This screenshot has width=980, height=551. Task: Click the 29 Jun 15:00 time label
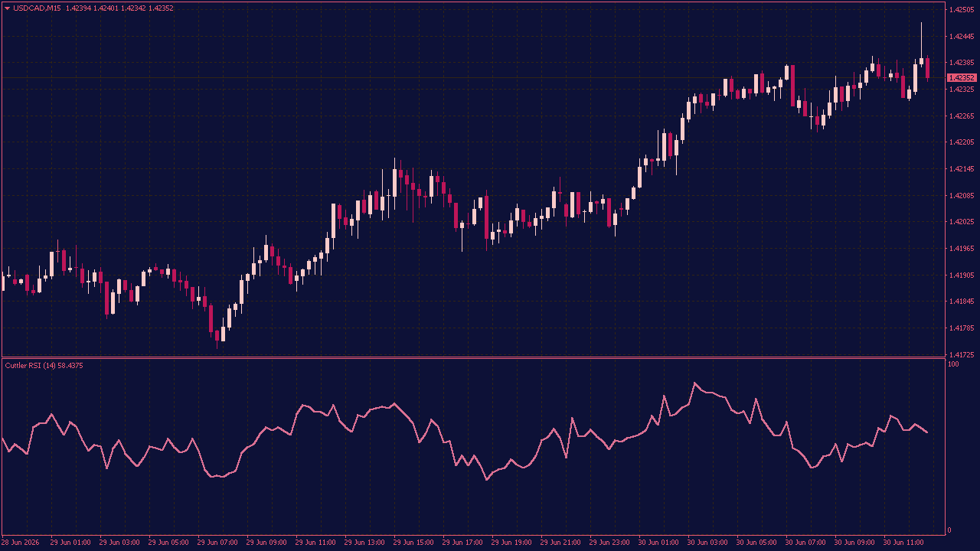pos(413,543)
